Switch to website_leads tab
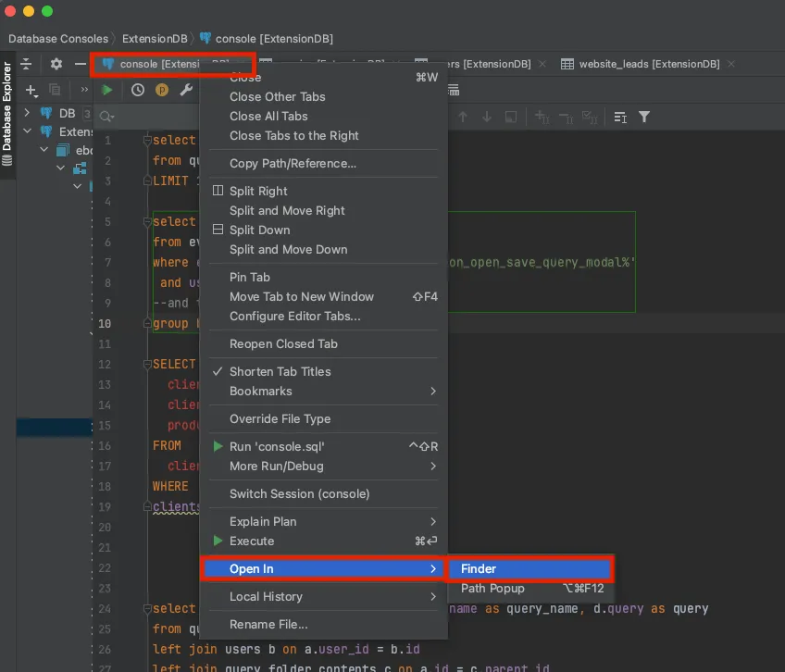 648,64
